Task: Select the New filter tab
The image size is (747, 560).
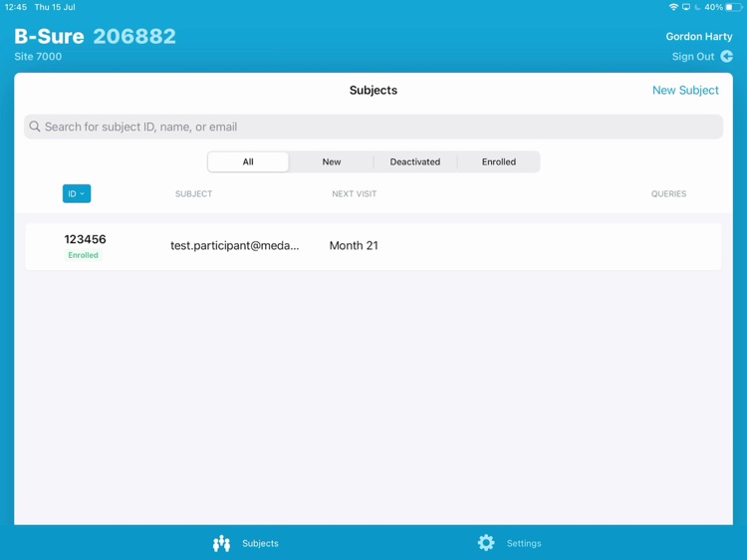Action: [332, 162]
